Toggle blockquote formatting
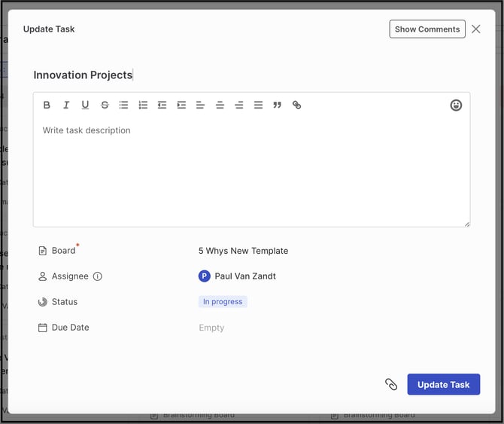Viewport: 504px width, 424px height. (x=277, y=105)
